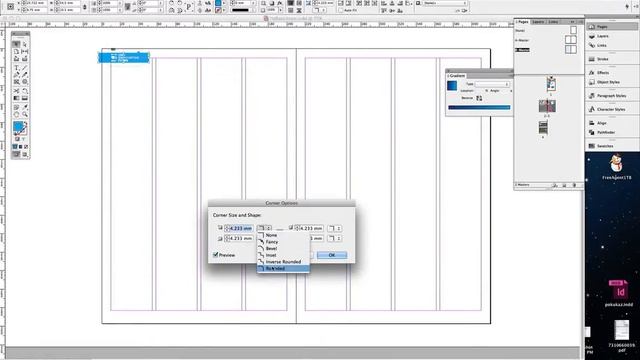Image resolution: width=640 pixels, height=360 pixels.
Task: Choose None corner shape
Action: [x=283, y=235]
